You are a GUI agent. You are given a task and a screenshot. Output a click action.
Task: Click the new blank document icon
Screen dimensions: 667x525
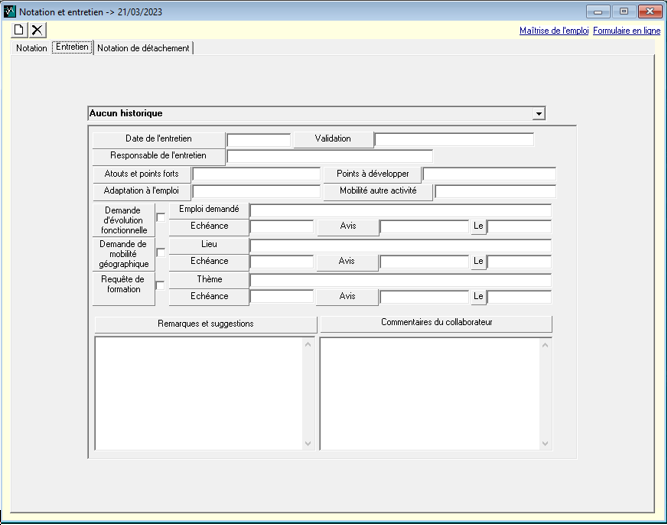[x=19, y=30]
